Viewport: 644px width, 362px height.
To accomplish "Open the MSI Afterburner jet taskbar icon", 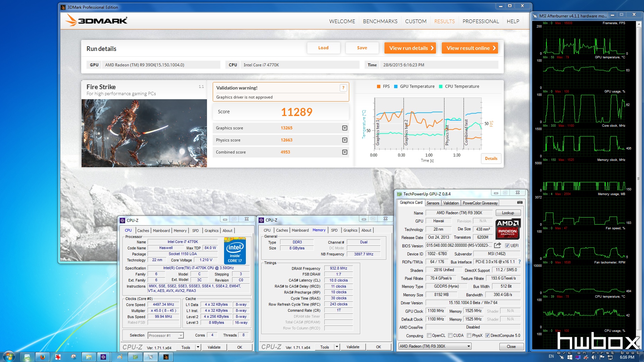I will pyautogui.click(x=151, y=357).
